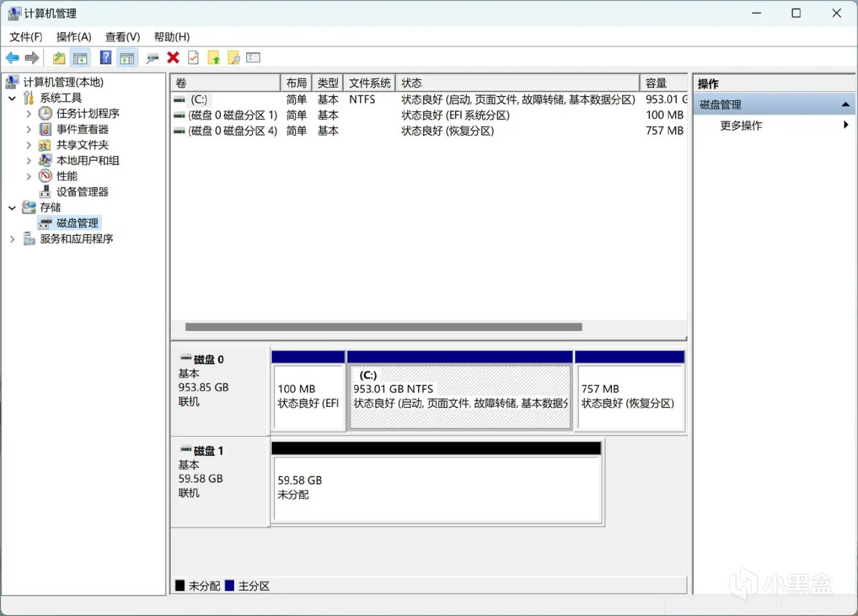Image resolution: width=858 pixels, height=616 pixels.
Task: Click the 存储 label in the tree
Action: (50, 208)
